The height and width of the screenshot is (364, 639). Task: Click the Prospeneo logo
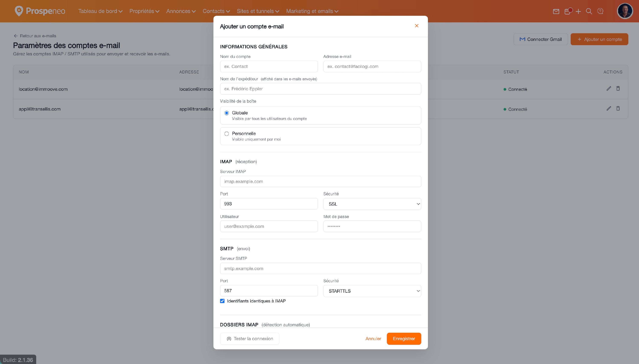[x=40, y=11]
